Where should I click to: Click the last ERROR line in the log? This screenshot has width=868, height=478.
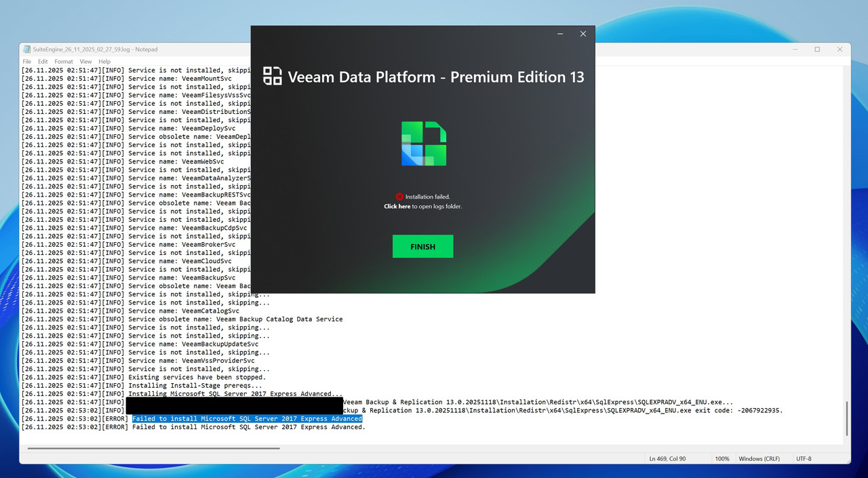[193, 427]
